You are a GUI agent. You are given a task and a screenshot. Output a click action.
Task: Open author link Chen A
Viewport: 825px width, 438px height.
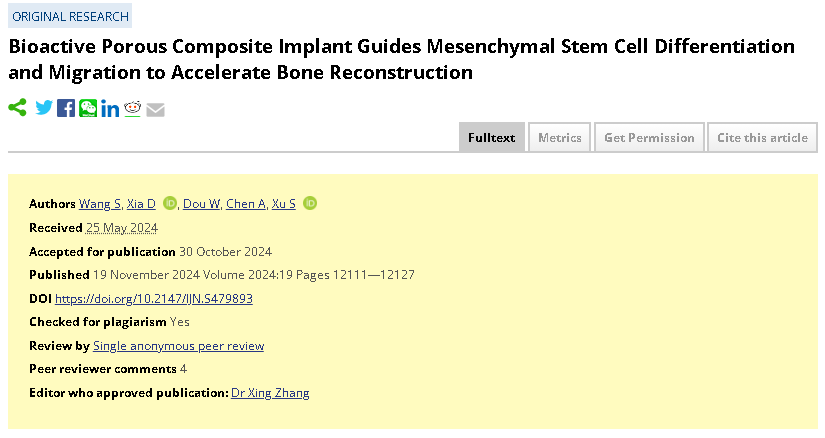246,204
